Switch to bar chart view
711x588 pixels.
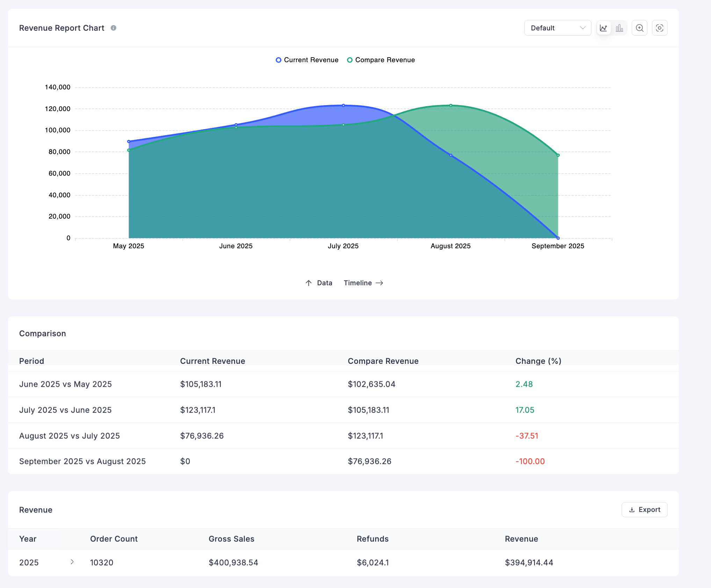point(619,28)
